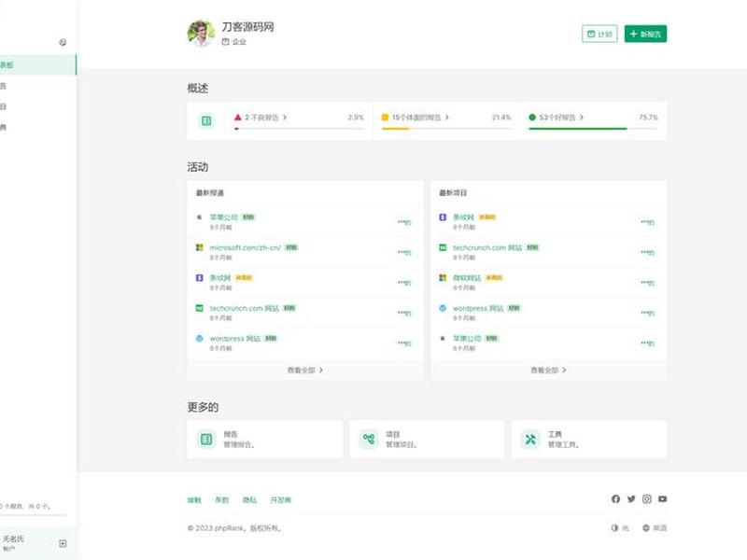Image resolution: width=747 pixels, height=560 pixels.
Task: Open techcrunch.com 网站 in 最新报道
Action: click(x=244, y=308)
